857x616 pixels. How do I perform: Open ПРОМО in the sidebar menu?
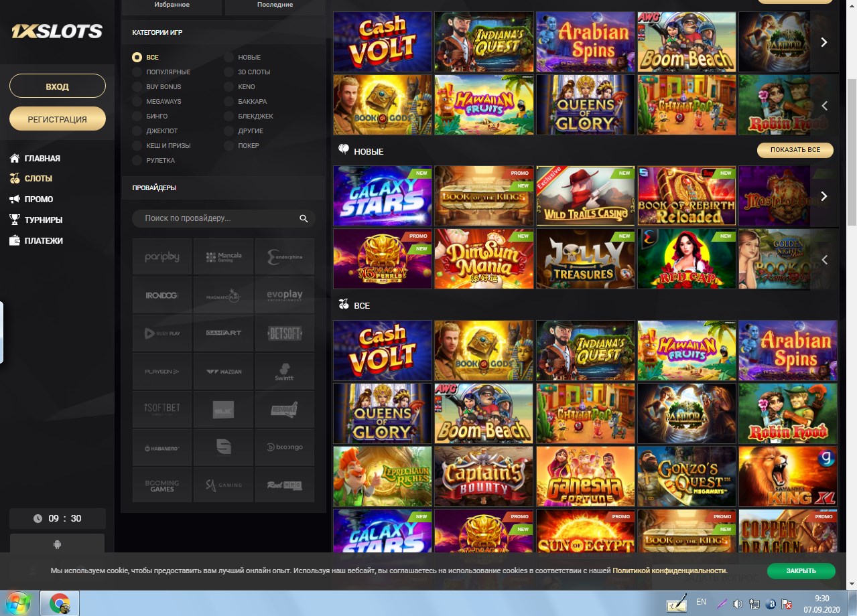click(x=31, y=200)
